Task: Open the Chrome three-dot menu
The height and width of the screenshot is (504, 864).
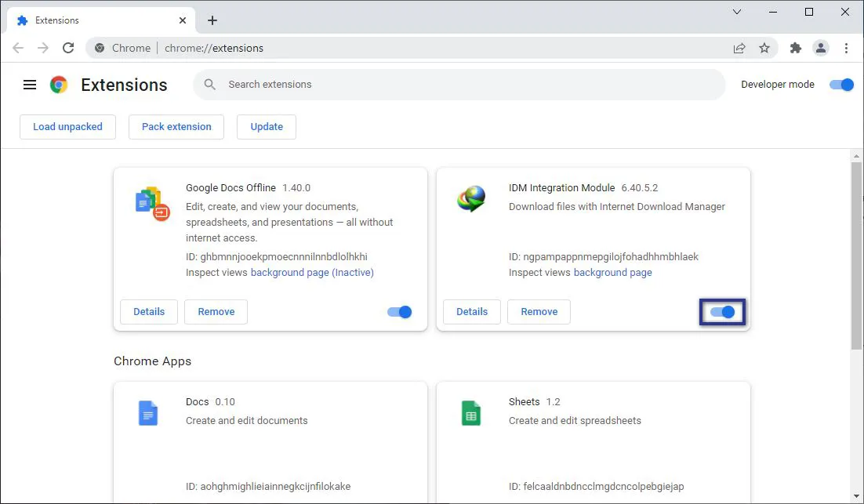Action: pyautogui.click(x=848, y=48)
